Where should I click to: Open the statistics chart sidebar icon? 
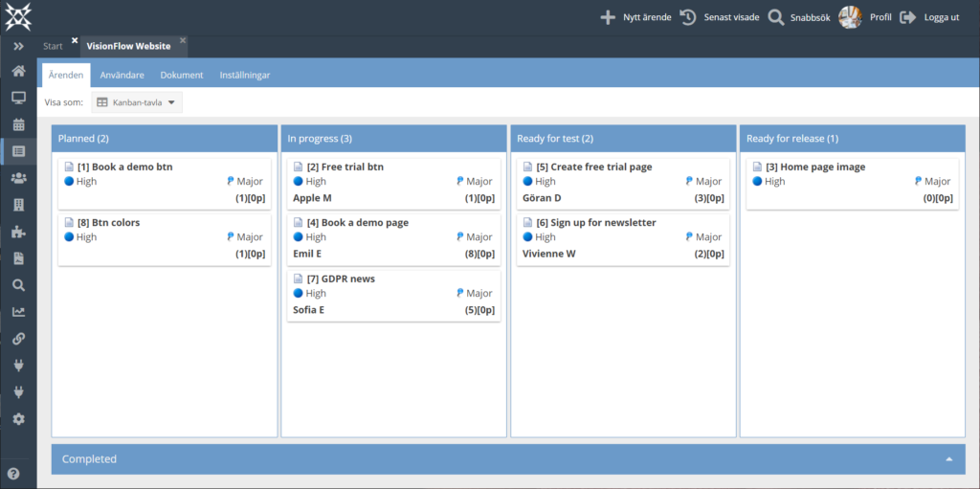19,311
